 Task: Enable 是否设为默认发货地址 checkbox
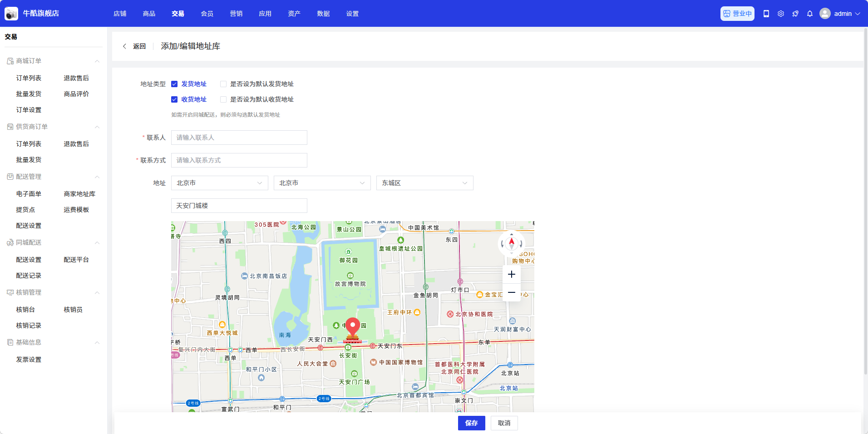pyautogui.click(x=223, y=84)
